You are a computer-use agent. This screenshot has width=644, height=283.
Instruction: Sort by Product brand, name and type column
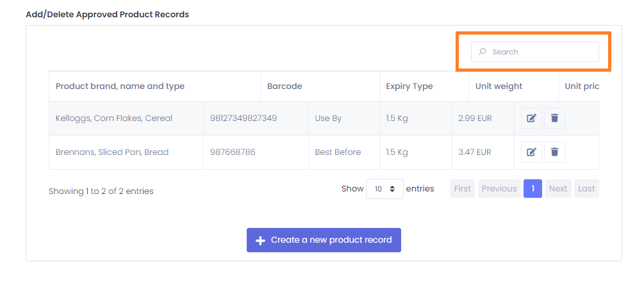click(x=154, y=86)
